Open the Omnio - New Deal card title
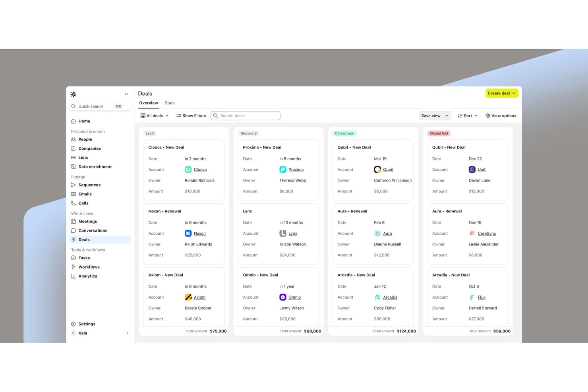 (261, 275)
